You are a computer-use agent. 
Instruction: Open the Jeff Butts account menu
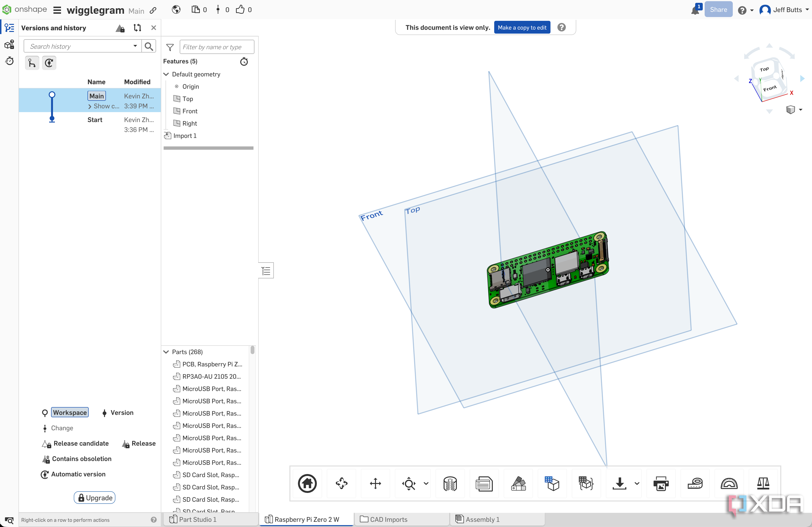(784, 9)
